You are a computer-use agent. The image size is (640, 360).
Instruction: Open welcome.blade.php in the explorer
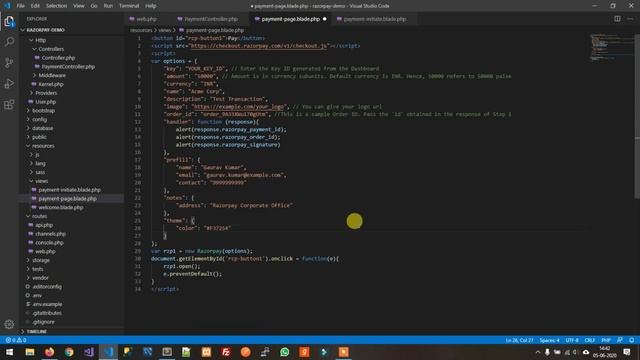[60, 207]
